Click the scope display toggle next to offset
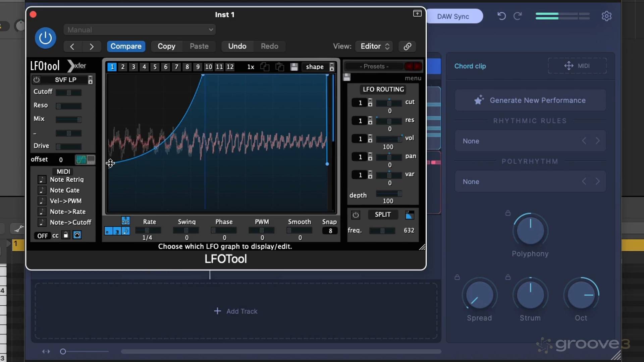The width and height of the screenshot is (644, 362). tap(85, 160)
